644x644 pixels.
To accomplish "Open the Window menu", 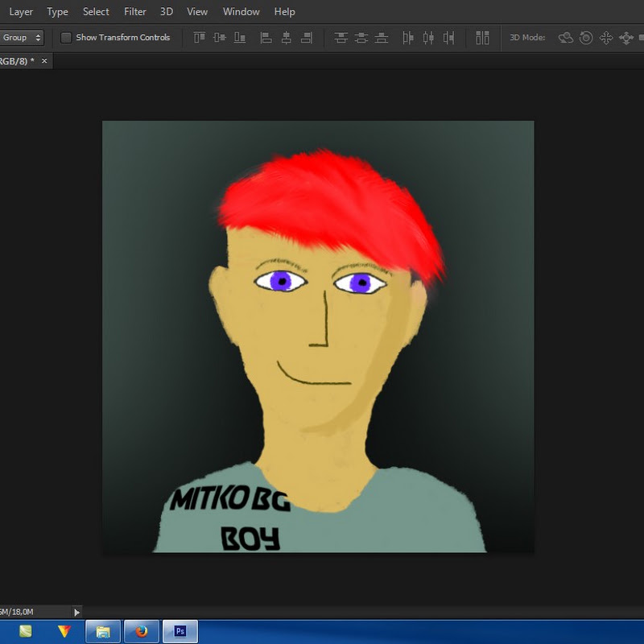I will pyautogui.click(x=241, y=11).
